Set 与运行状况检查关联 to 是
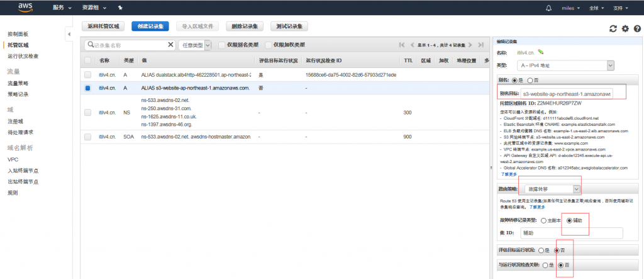The image size is (644, 279). click(x=545, y=265)
